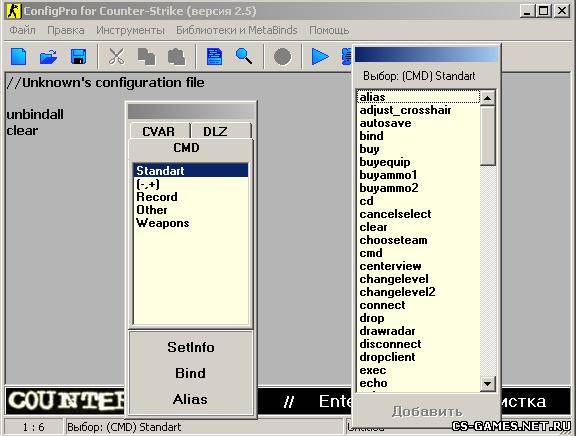Select echo command
Viewport: 576px width, 436px height.
418,383
